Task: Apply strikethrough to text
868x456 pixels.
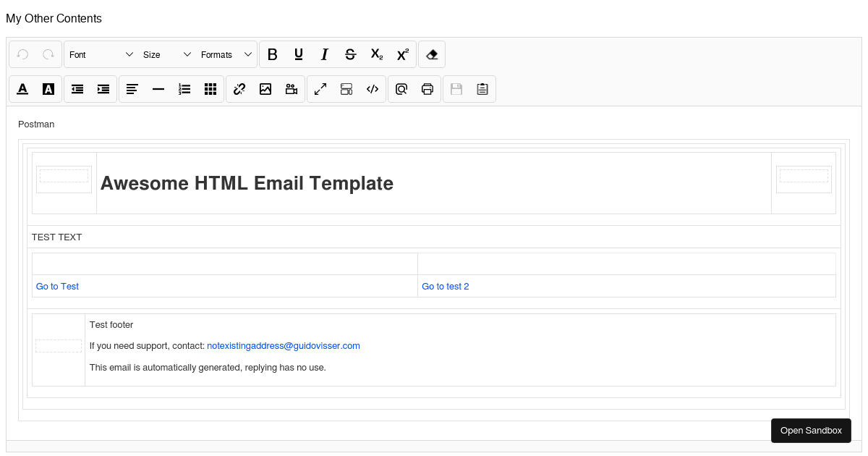Action: click(x=350, y=54)
